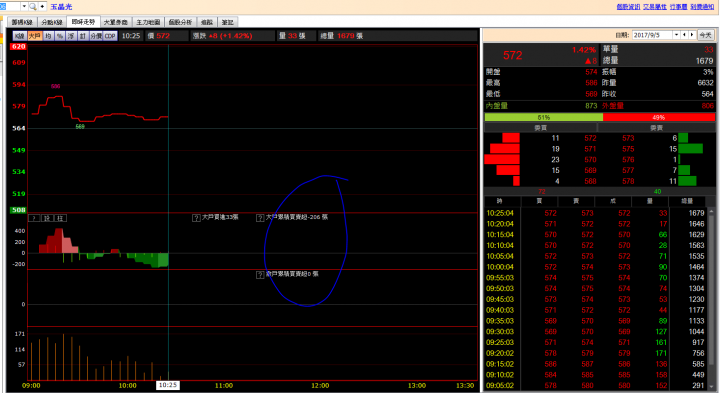720x393 pixels.
Task: Open the 筆記 tab
Action: pos(228,22)
